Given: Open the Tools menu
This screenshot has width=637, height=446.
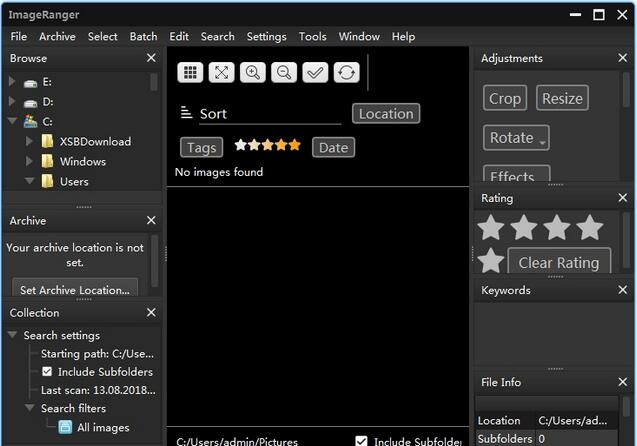Looking at the screenshot, I should 312,37.
